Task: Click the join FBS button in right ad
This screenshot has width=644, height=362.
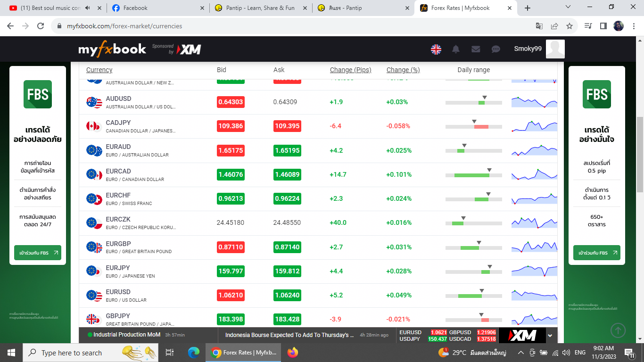Action: click(x=597, y=253)
